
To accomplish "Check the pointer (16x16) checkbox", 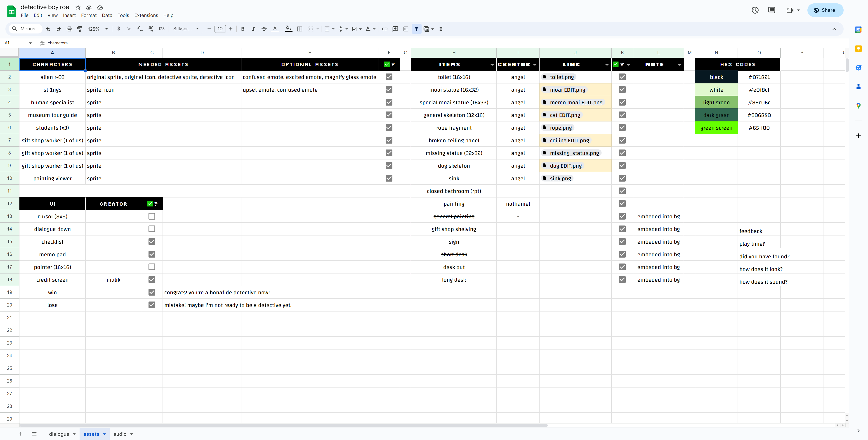I will [x=152, y=267].
